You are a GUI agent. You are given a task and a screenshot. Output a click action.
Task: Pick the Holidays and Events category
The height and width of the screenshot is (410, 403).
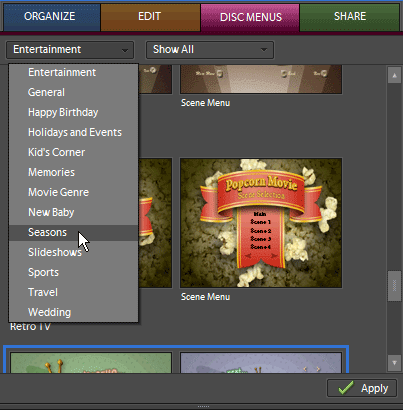click(73, 132)
